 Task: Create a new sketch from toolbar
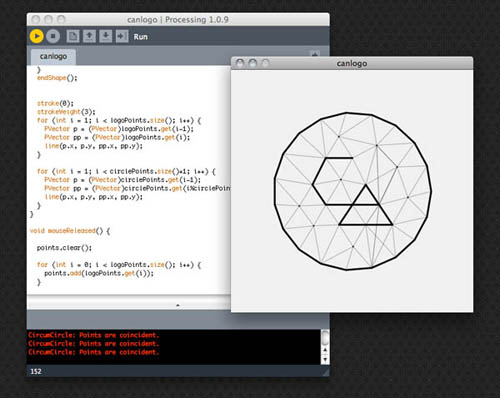[x=73, y=36]
